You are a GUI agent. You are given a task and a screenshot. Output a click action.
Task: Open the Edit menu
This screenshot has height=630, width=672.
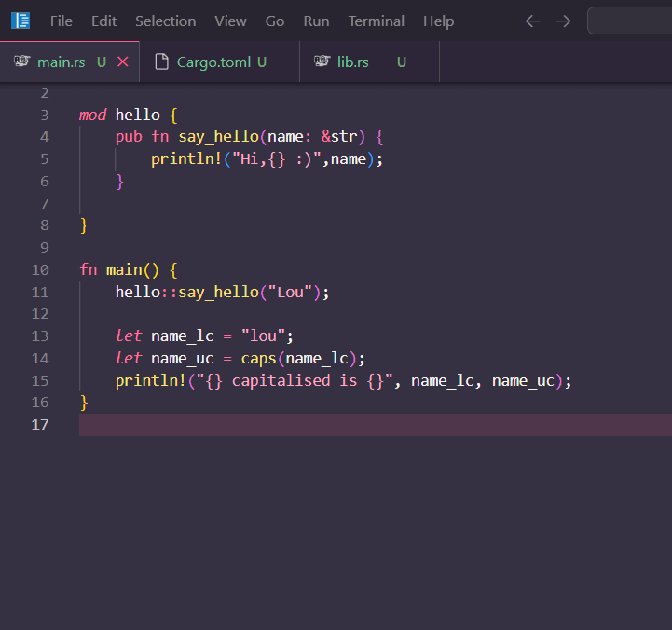pos(103,21)
